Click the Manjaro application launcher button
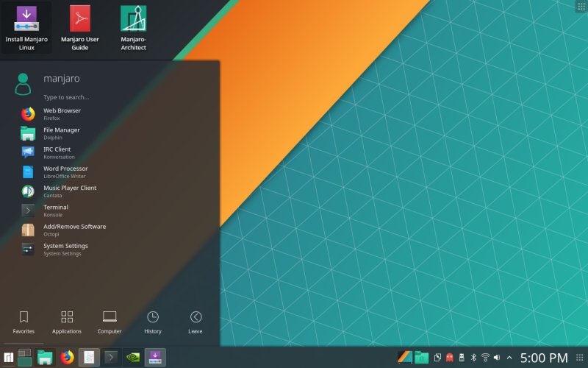Image resolution: width=588 pixels, height=368 pixels. click(x=8, y=357)
